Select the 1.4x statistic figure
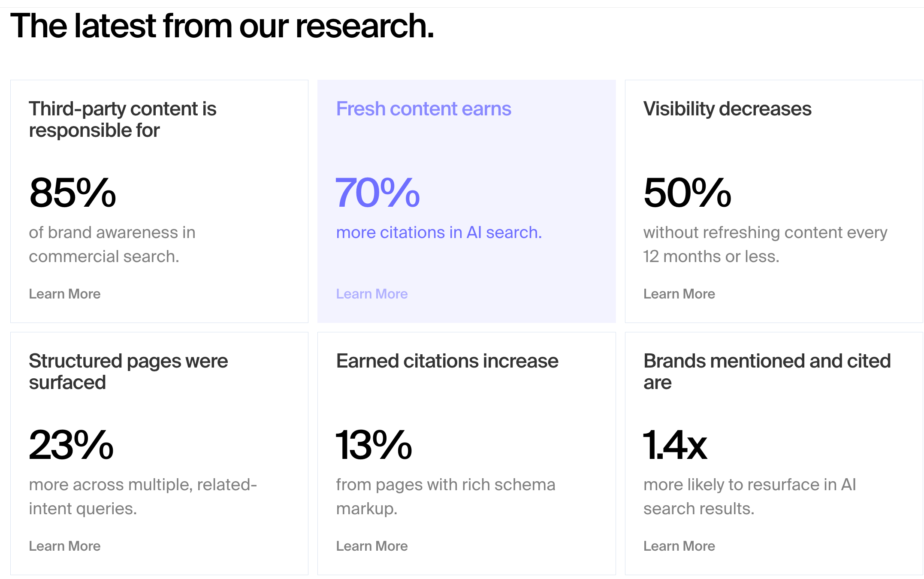Viewport: 924px width, 579px height. [x=675, y=445]
